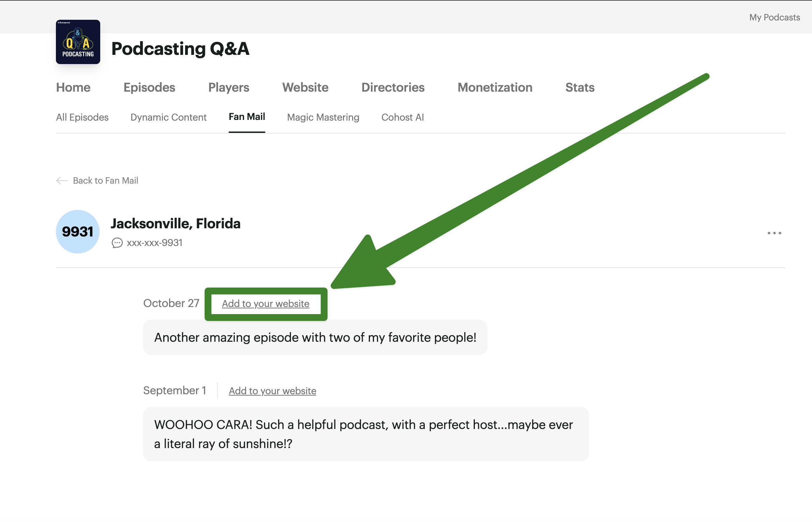Open My Podcasts link

774,17
